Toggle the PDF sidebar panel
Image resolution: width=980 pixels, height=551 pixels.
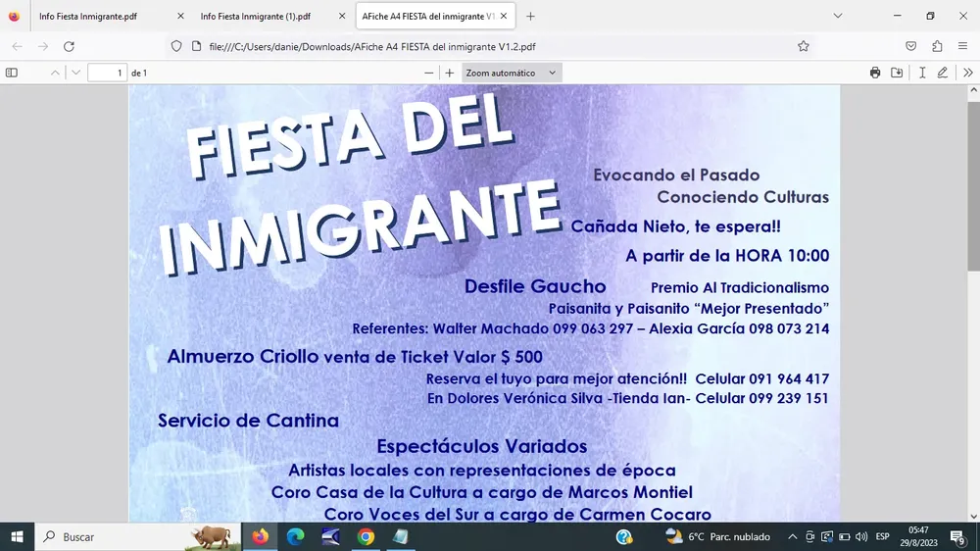point(11,73)
